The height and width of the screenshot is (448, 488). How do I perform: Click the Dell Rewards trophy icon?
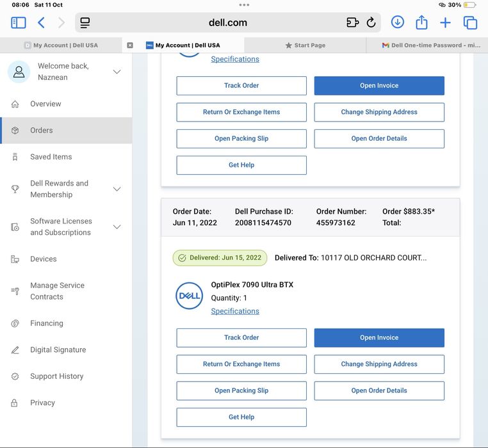[15, 189]
